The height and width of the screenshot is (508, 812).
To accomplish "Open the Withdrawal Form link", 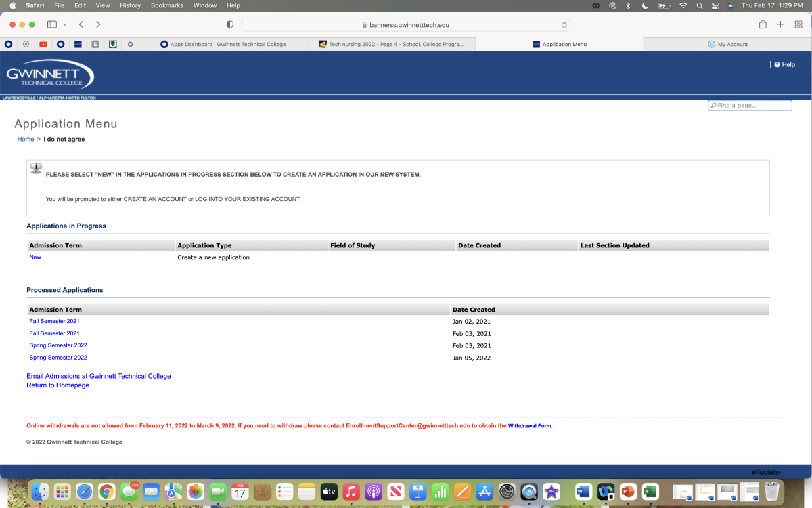I will click(x=530, y=426).
